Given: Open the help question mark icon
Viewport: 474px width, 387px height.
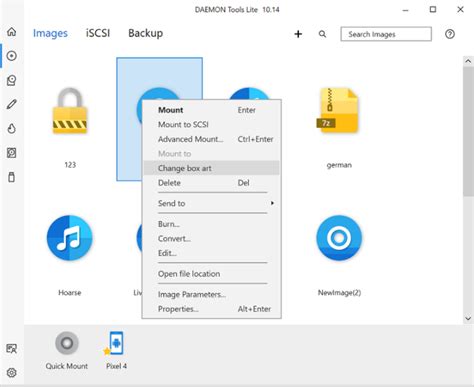Looking at the screenshot, I should tap(450, 34).
